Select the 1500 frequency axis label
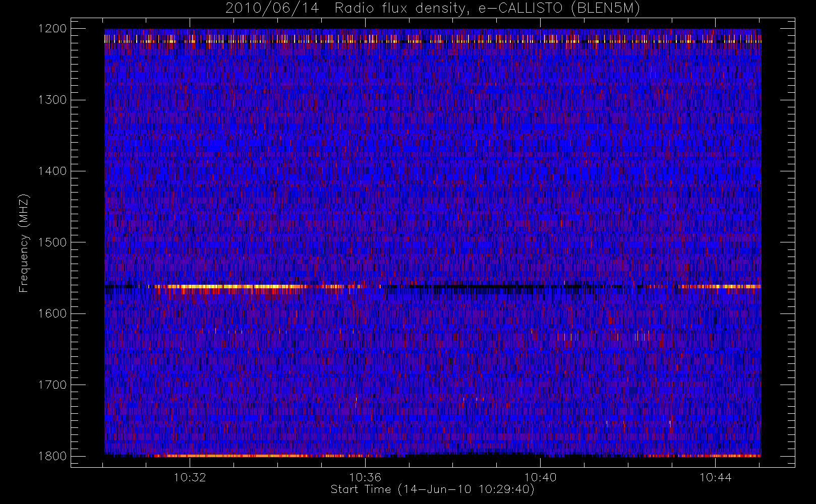This screenshot has height=504, width=816. [52, 242]
